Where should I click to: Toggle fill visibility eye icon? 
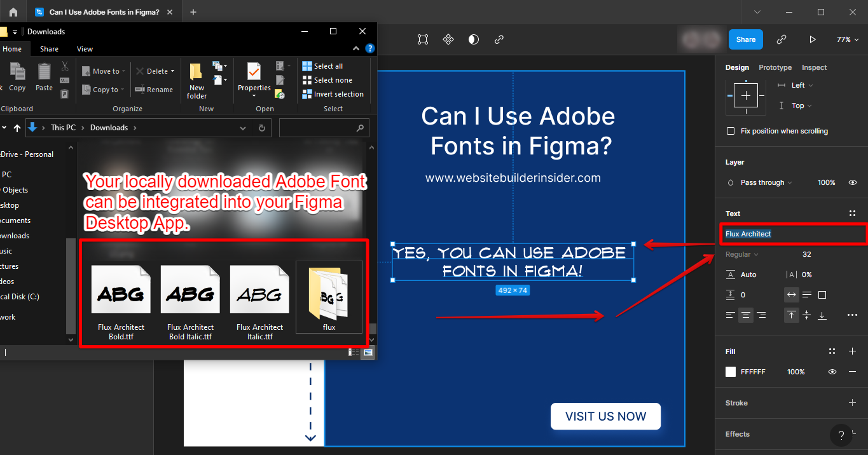[832, 372]
